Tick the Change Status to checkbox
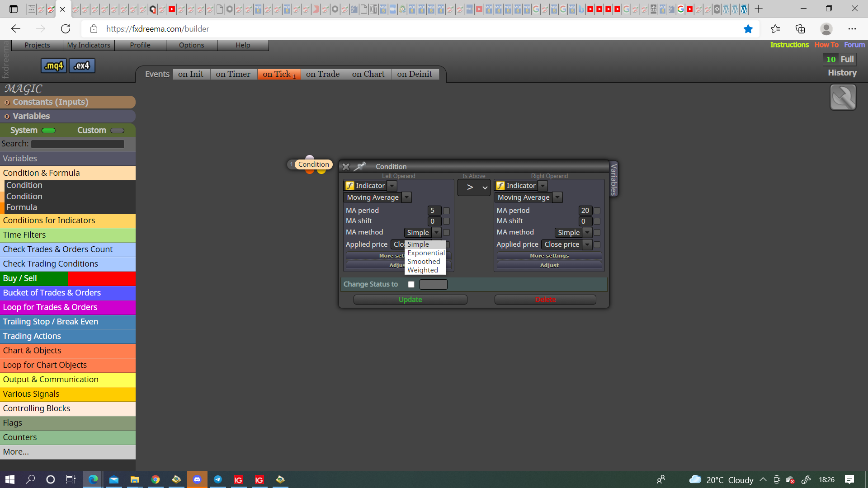The height and width of the screenshot is (488, 868). (x=411, y=284)
